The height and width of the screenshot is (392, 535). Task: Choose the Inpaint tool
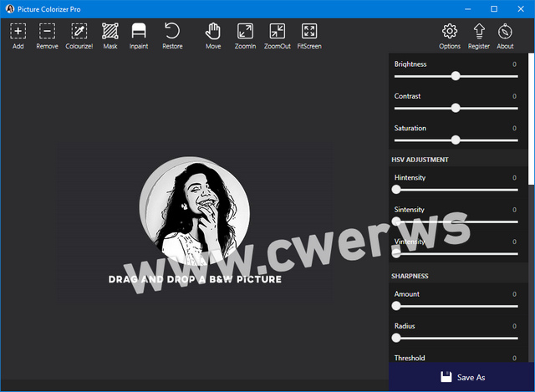[x=139, y=32]
